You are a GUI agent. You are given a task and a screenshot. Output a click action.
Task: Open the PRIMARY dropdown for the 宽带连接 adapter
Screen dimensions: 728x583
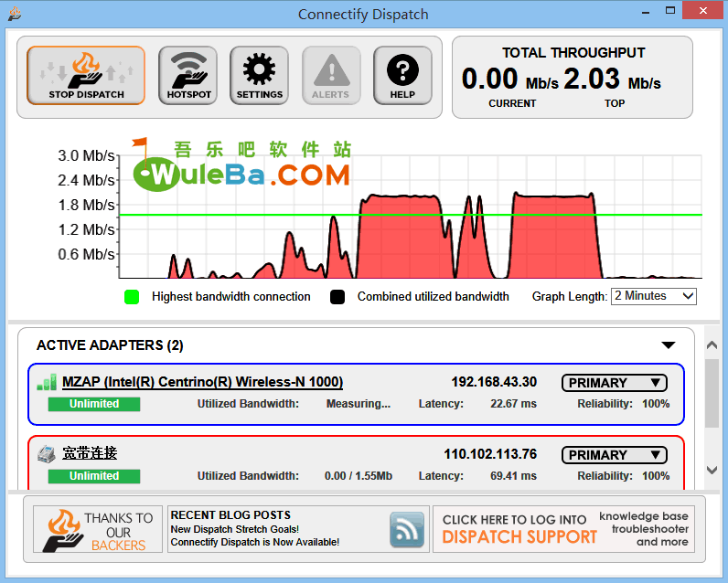coord(615,455)
